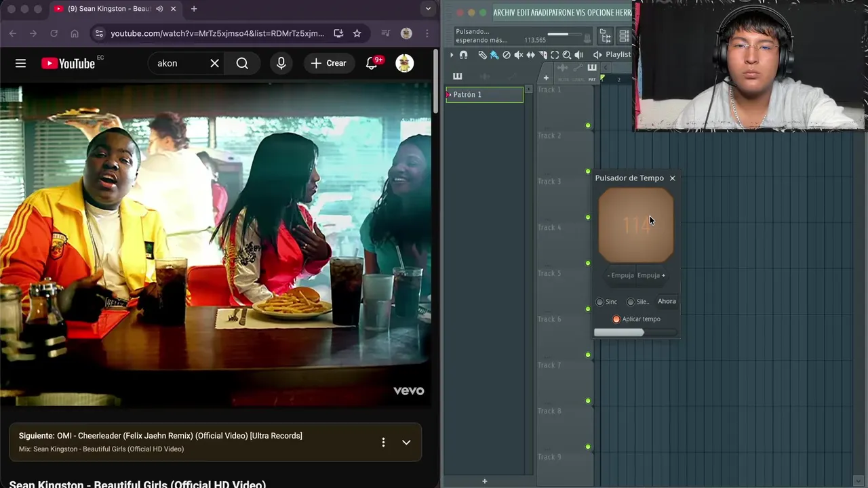The width and height of the screenshot is (868, 488).
Task: Click the Chrome install-app icon in address bar
Action: [x=338, y=33]
